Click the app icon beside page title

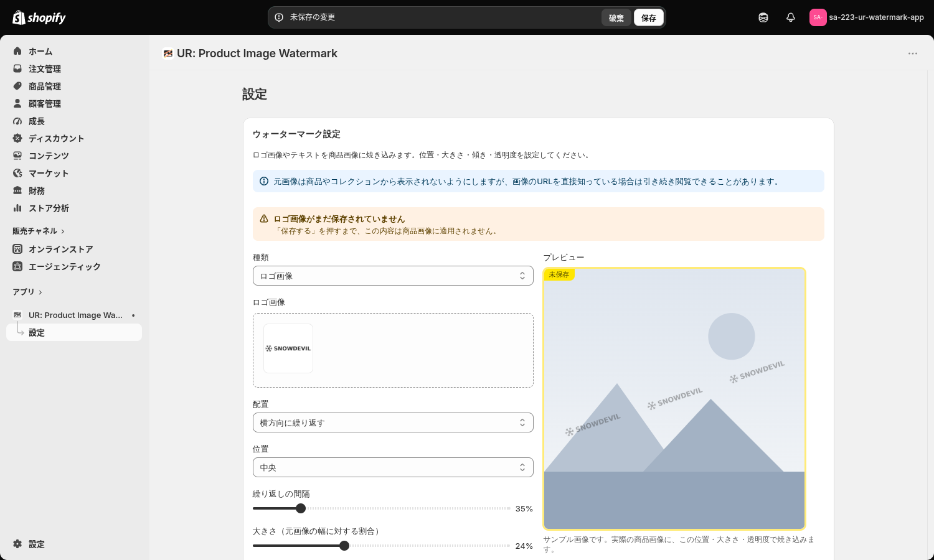point(167,54)
